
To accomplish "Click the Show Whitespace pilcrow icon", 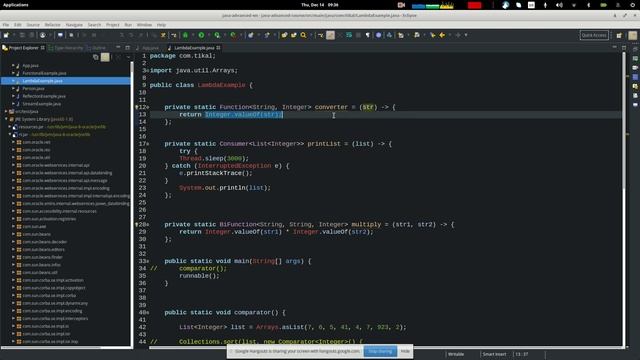I will (368, 36).
